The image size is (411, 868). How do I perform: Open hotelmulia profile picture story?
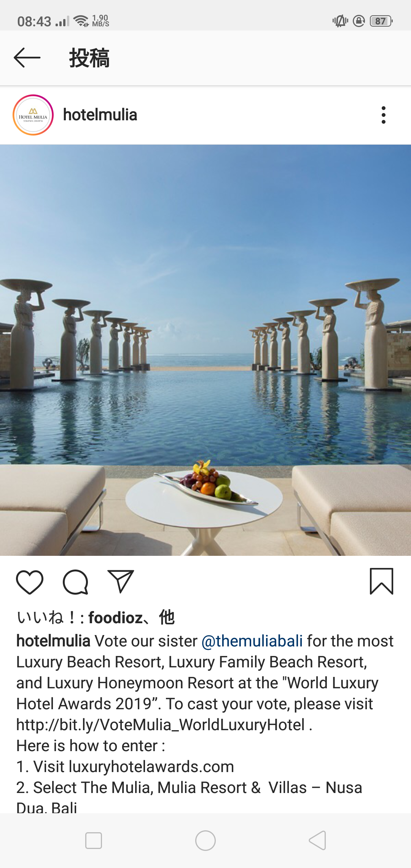[x=33, y=115]
